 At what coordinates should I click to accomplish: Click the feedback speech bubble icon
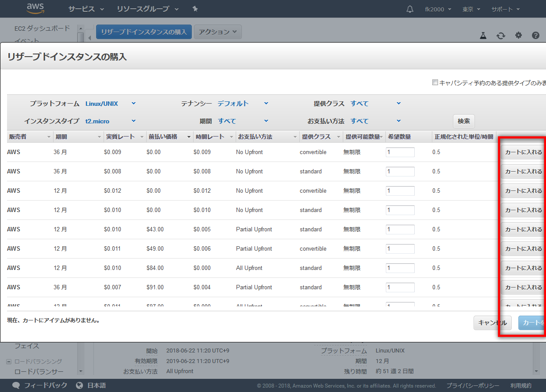pyautogui.click(x=16, y=385)
